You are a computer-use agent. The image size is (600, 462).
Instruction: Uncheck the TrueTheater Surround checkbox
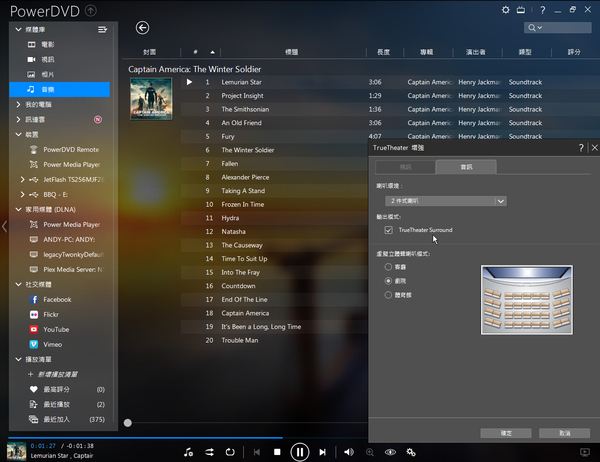pyautogui.click(x=388, y=230)
